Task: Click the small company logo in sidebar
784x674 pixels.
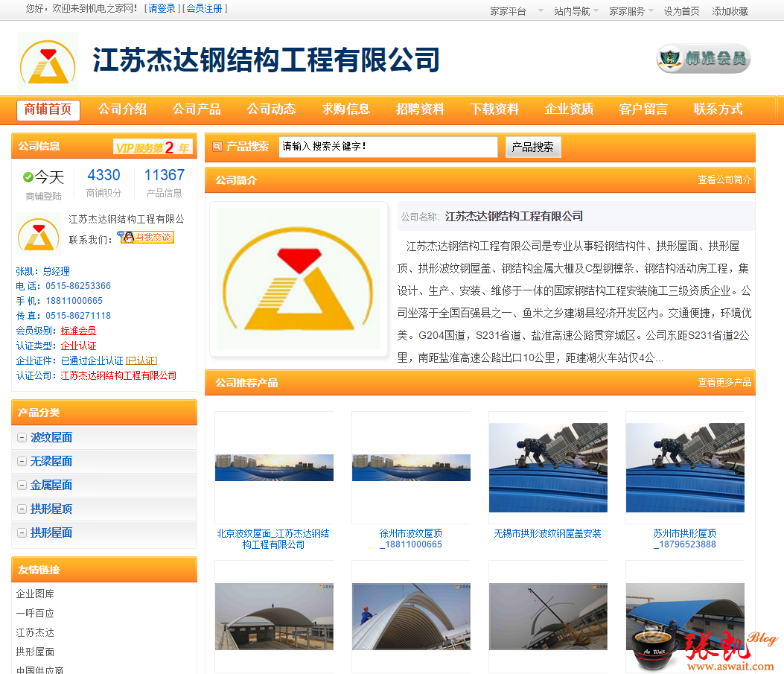Action: click(x=39, y=235)
